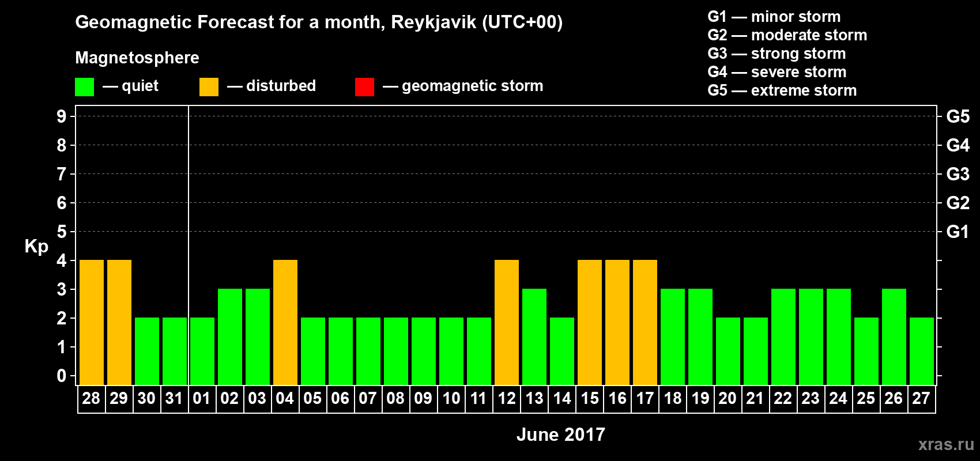The image size is (980, 461).
Task: Click the green bar above date 26
Action: 894,337
